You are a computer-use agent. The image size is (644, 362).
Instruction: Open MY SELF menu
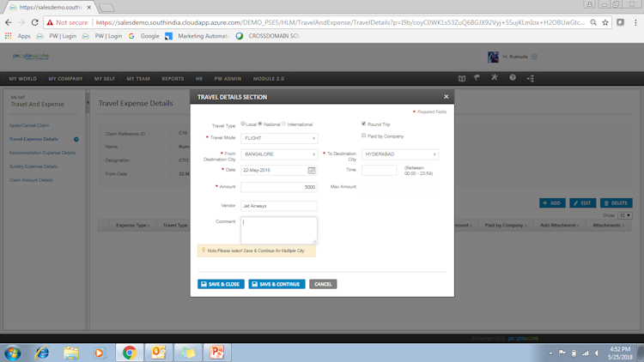[105, 79]
